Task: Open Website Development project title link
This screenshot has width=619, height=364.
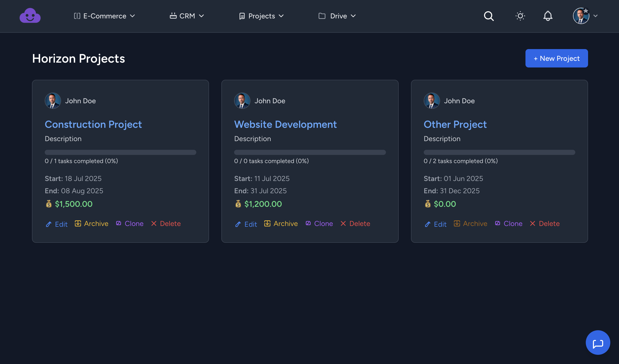Action: 285,124
